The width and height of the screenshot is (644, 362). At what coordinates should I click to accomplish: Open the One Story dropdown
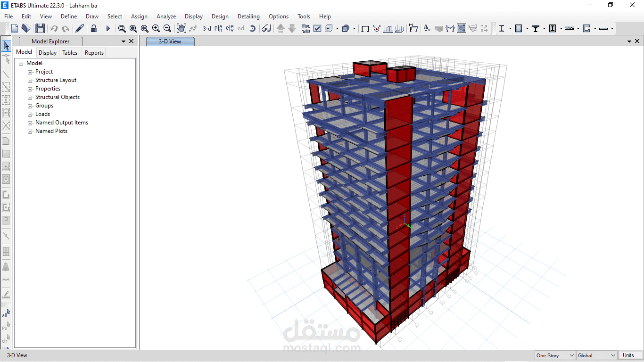(555, 355)
